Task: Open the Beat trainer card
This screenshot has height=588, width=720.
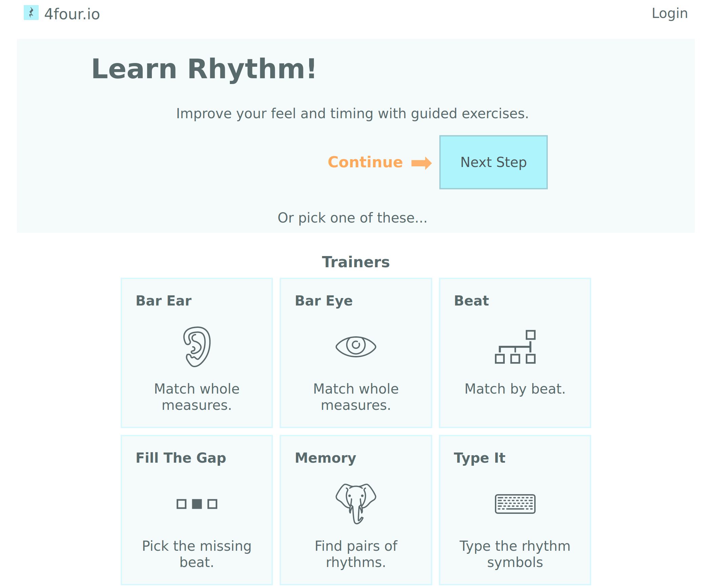Action: (515, 352)
